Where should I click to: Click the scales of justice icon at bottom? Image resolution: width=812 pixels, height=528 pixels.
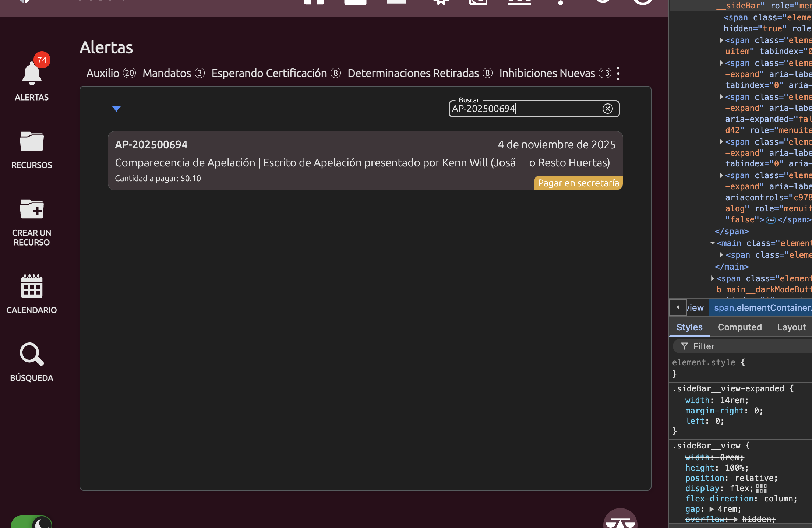click(x=620, y=521)
